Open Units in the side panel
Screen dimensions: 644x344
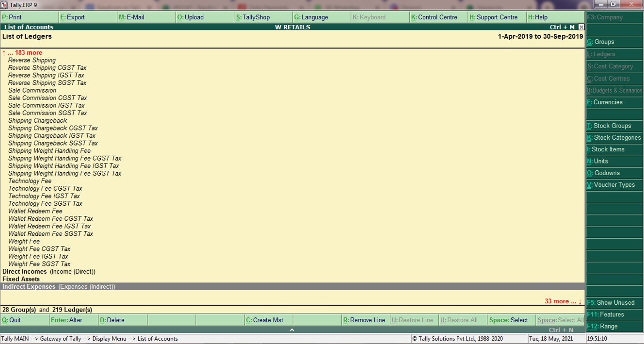tap(614, 161)
